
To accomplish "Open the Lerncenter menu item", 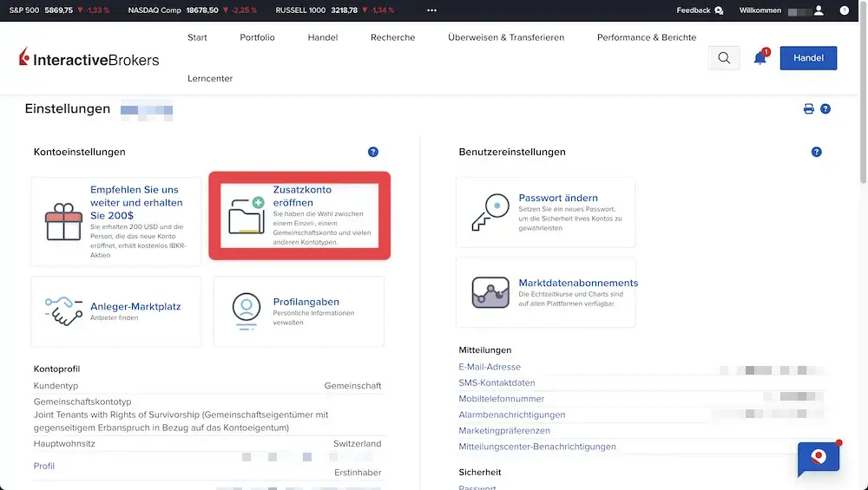I will (210, 79).
